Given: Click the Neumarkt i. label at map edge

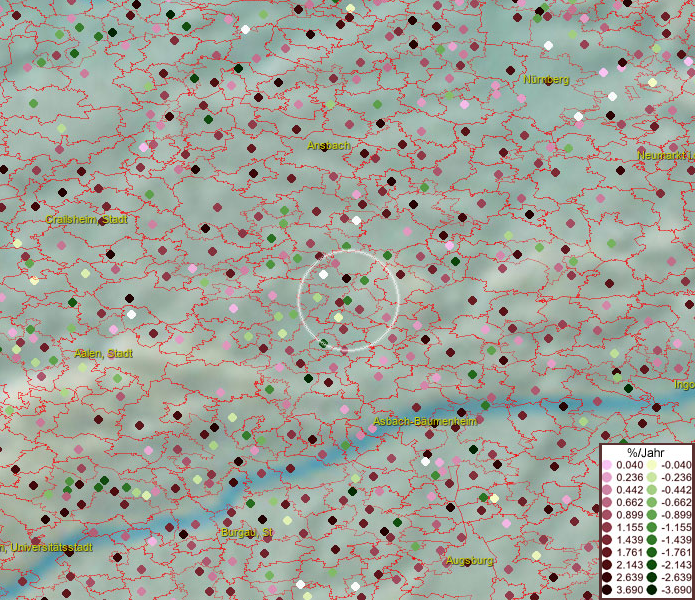Looking at the screenshot, I should 666,156.
